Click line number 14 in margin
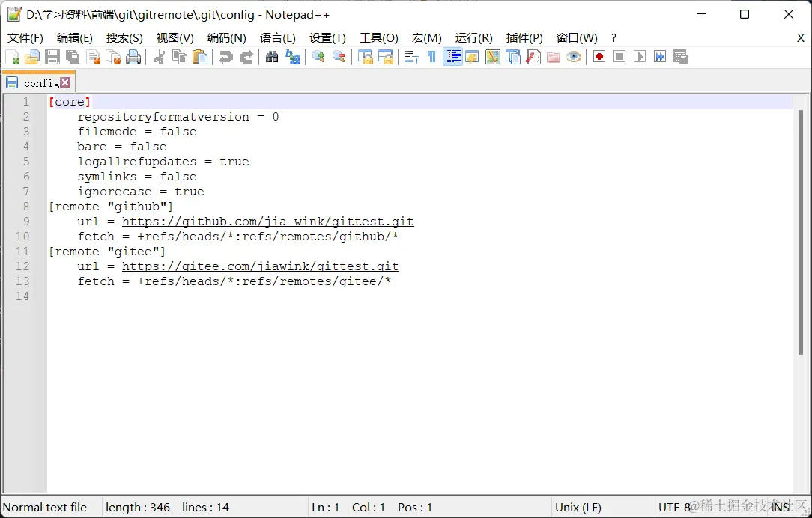 pos(22,296)
